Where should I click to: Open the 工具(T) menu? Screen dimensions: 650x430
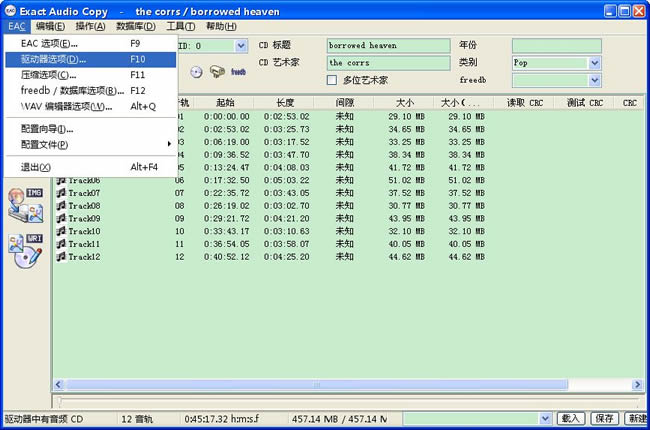click(180, 27)
